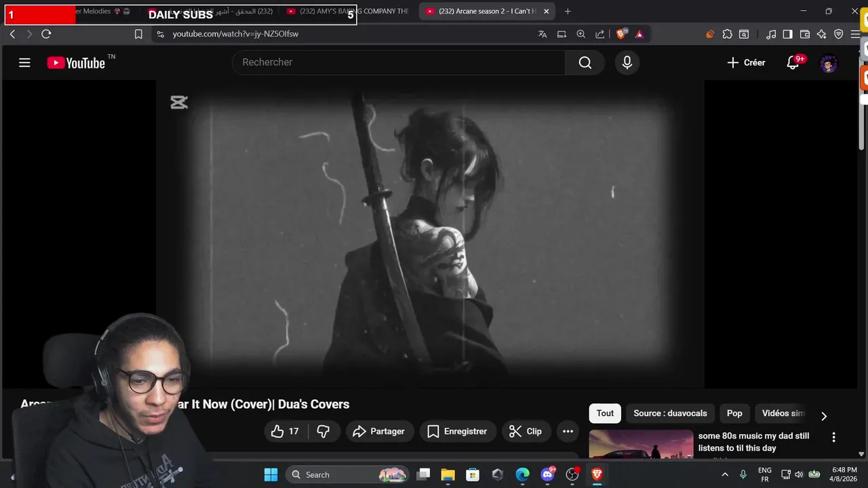Open Brave main hamburger menu
This screenshot has width=868, height=488.
(856, 34)
